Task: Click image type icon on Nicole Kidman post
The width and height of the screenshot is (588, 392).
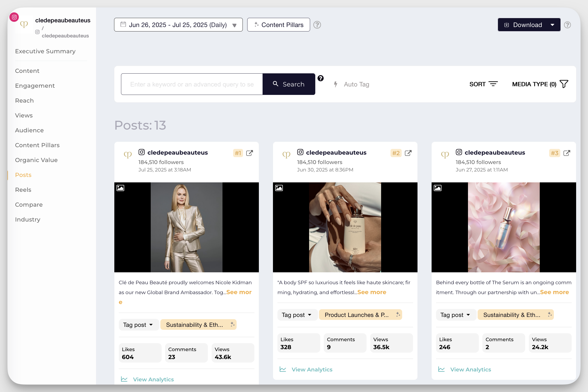Action: tap(120, 188)
